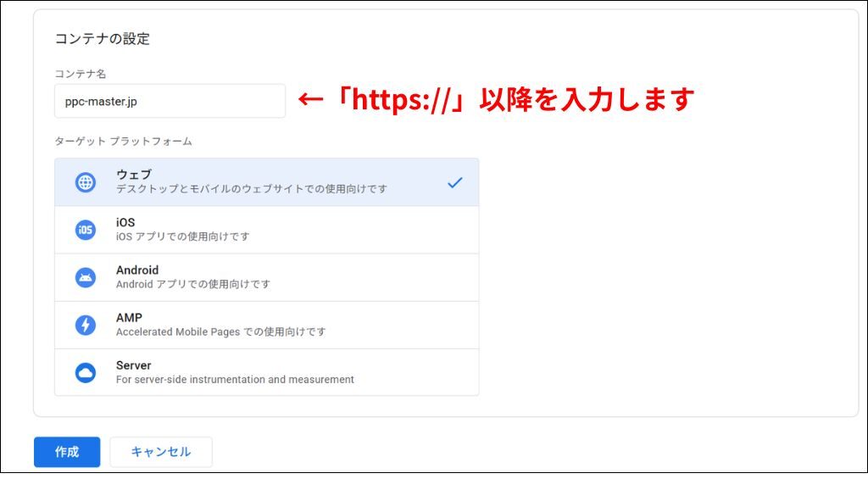This screenshot has height=479, width=868.
Task: Click the ターゲット プラットフォーム label
Action: (x=124, y=142)
